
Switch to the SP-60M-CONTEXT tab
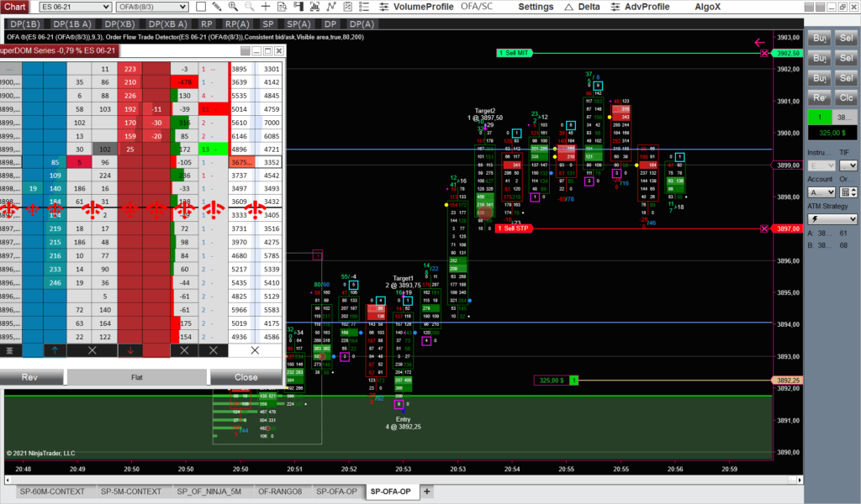pos(52,491)
